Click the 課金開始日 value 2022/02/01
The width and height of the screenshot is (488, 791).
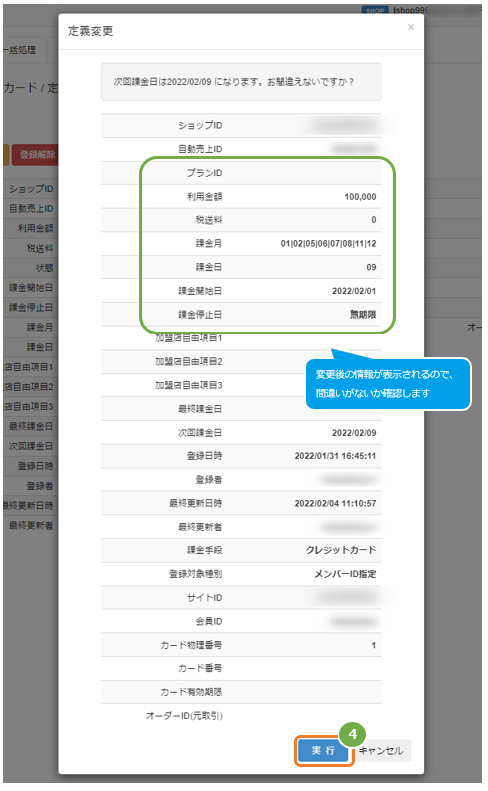[354, 291]
